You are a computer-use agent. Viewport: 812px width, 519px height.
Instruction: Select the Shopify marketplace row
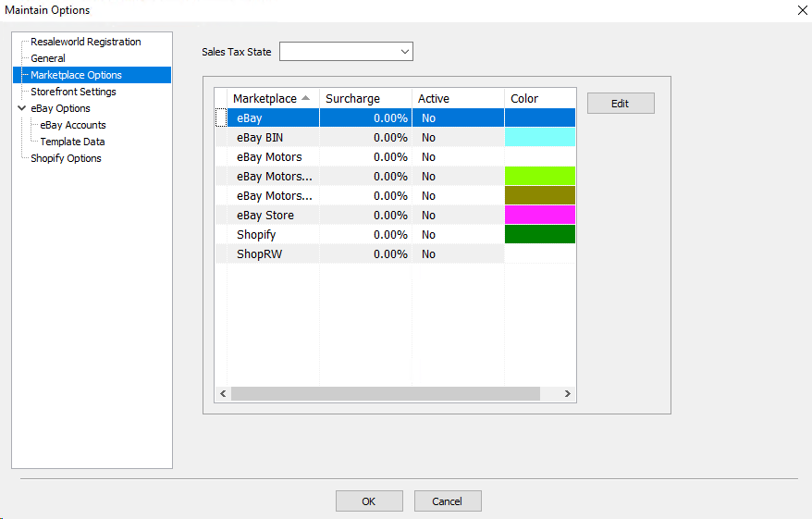[395, 235]
